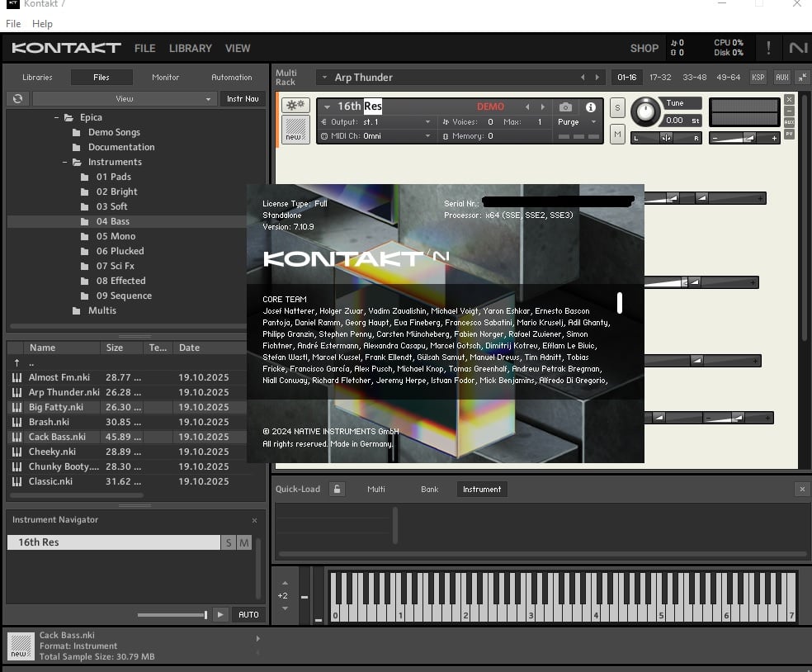The height and width of the screenshot is (672, 812).
Task: Click the up-folder arrow in file list
Action: [17, 362]
